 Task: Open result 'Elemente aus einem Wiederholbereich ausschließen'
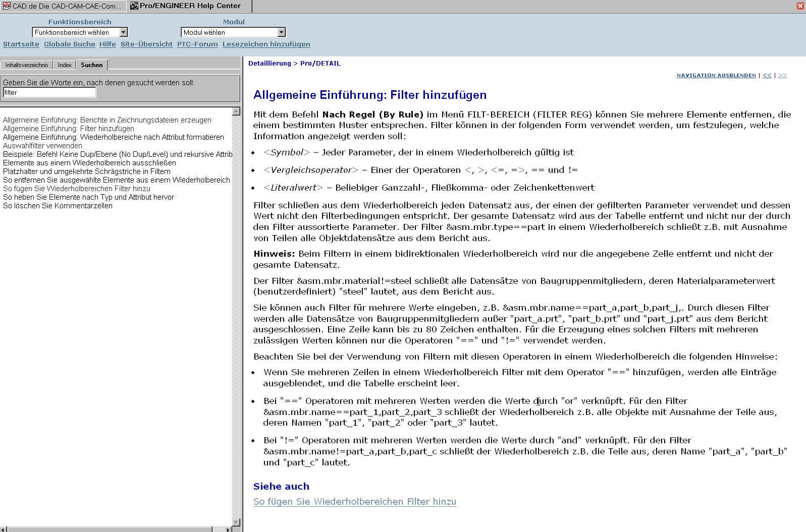[89, 163]
